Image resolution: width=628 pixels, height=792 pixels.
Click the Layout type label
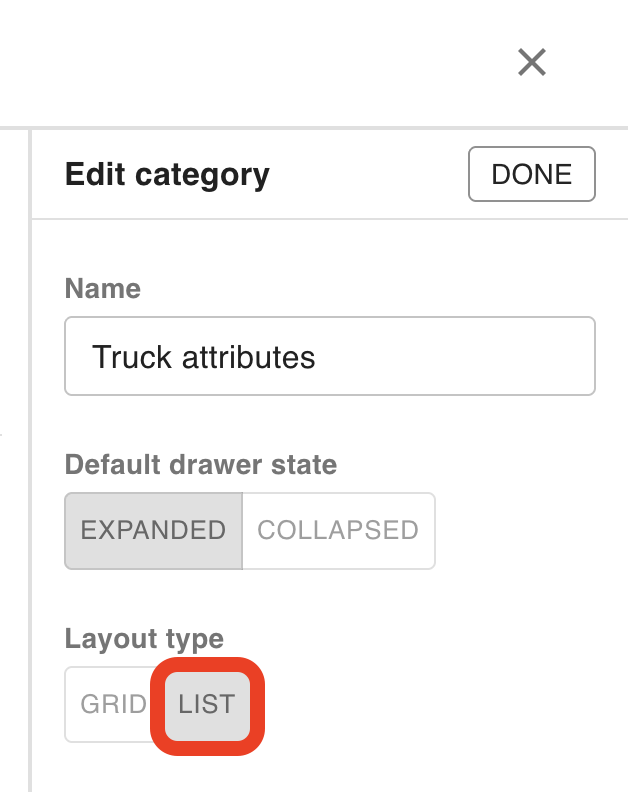coord(144,638)
